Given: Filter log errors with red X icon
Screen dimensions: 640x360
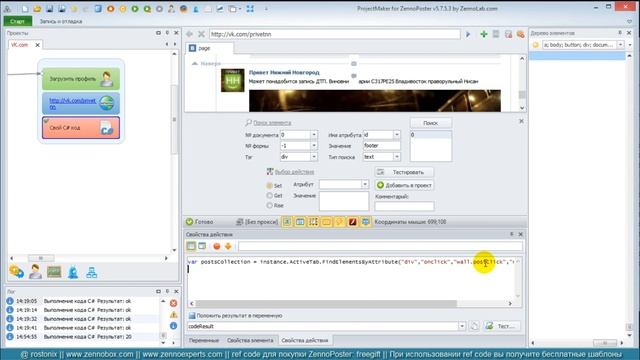Looking at the screenshot, I should point(173,303).
